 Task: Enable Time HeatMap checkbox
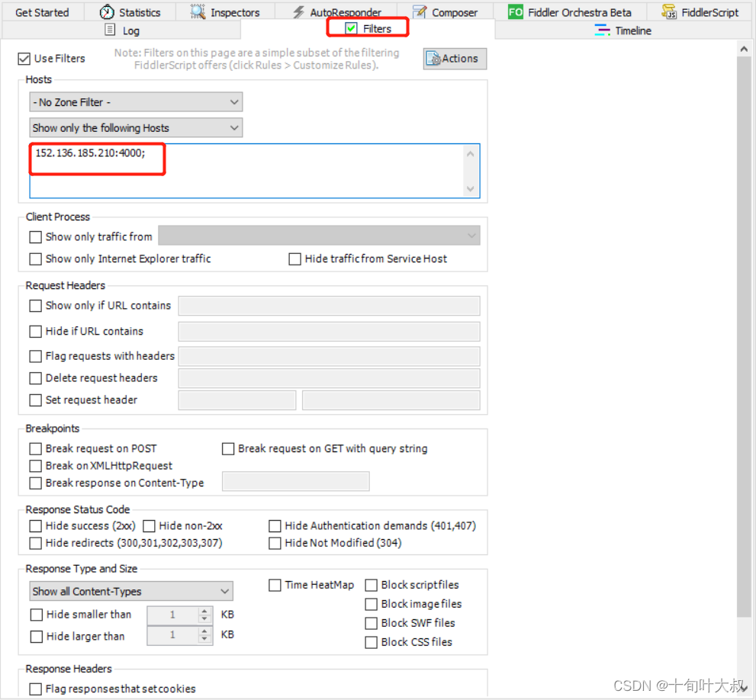[275, 586]
